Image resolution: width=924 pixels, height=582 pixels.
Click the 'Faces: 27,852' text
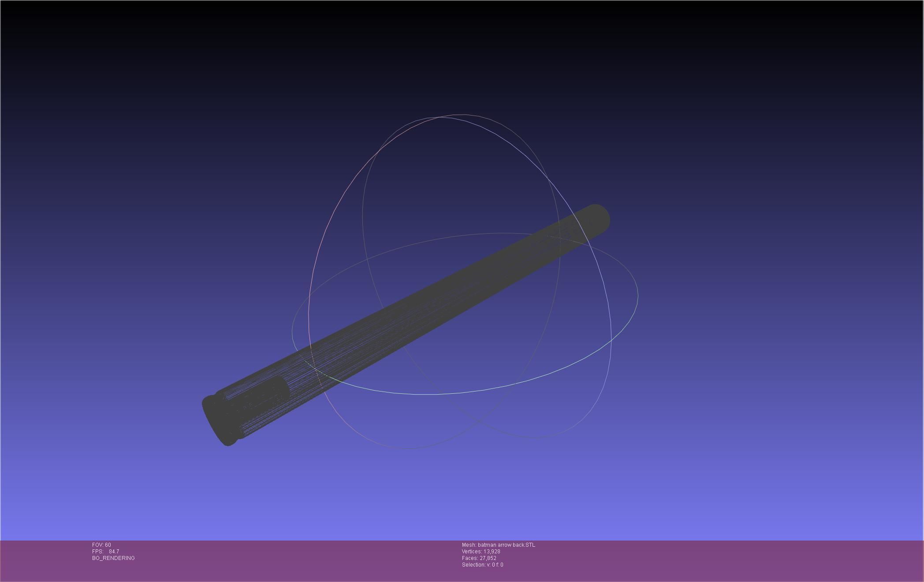click(x=479, y=558)
